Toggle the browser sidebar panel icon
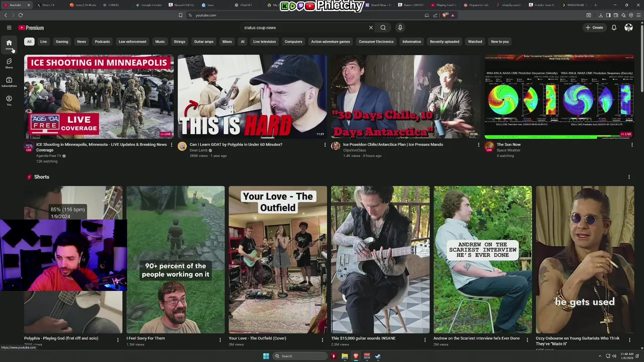This screenshot has width=644, height=362. 608,15
